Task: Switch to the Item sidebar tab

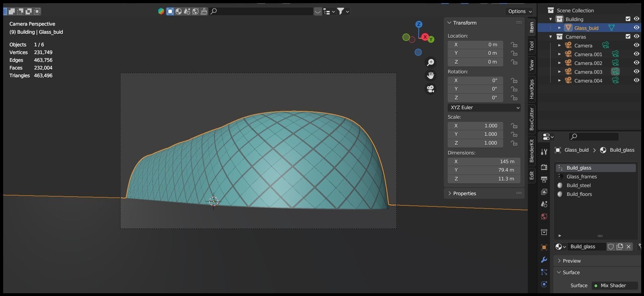Action: pos(532,27)
